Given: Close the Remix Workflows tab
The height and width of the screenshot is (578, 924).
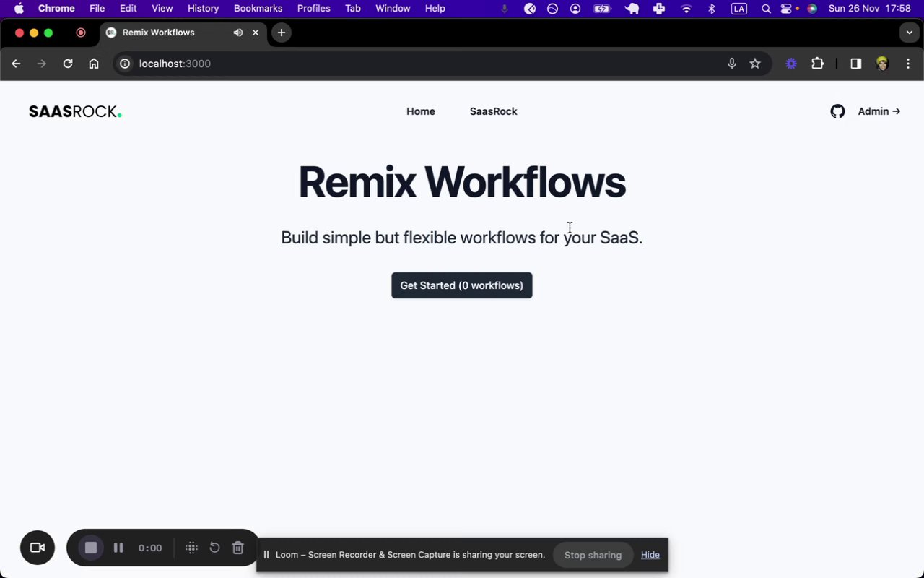Looking at the screenshot, I should (256, 33).
